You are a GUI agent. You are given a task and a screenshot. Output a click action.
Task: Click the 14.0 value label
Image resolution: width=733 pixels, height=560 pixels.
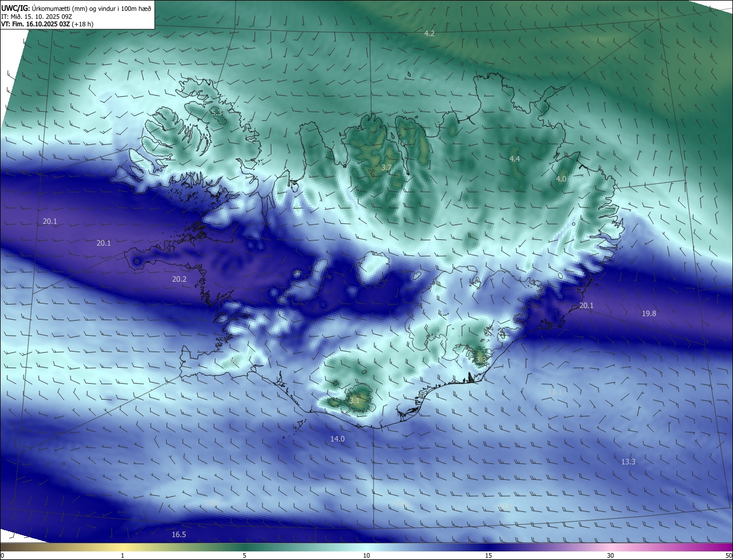click(x=337, y=439)
